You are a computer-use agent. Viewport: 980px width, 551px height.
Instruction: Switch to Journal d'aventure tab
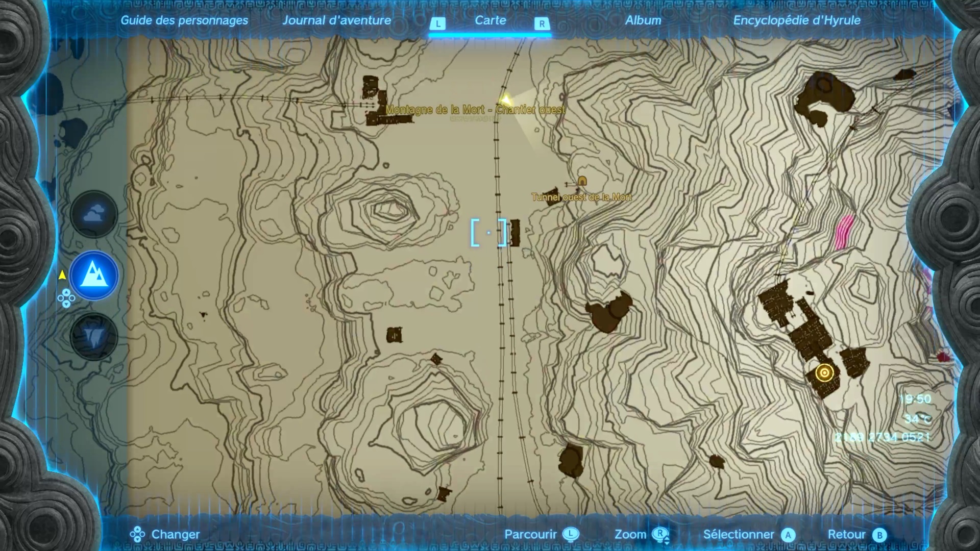tap(337, 20)
